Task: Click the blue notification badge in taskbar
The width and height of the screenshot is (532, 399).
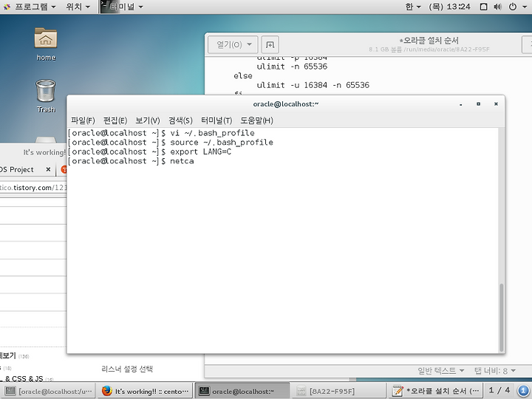Action: pos(523,391)
